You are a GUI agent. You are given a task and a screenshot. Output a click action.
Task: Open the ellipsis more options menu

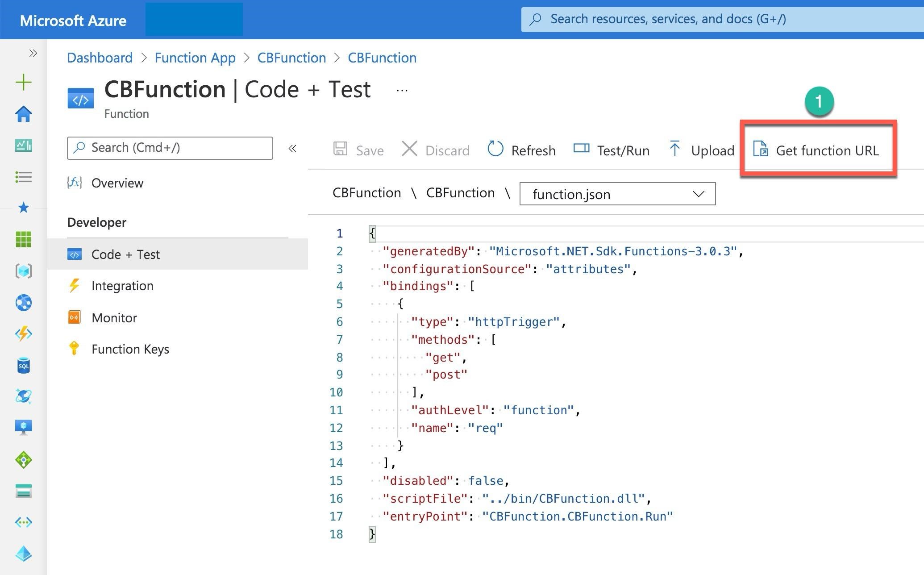402,91
